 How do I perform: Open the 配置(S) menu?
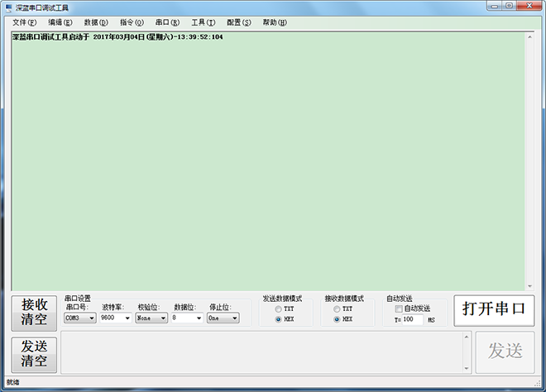pyautogui.click(x=239, y=22)
